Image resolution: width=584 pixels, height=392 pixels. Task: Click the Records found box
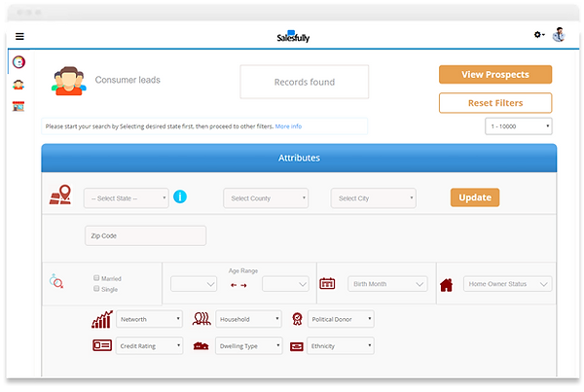point(305,82)
